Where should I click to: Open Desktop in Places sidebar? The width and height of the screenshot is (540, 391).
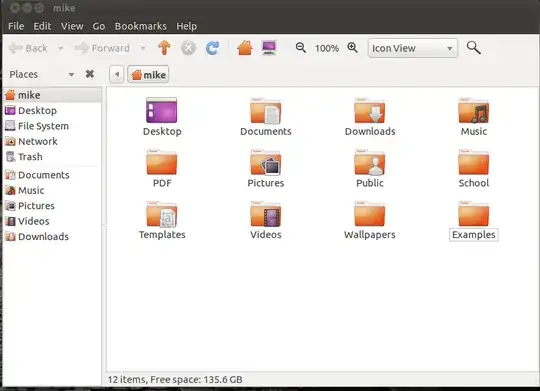(52, 110)
